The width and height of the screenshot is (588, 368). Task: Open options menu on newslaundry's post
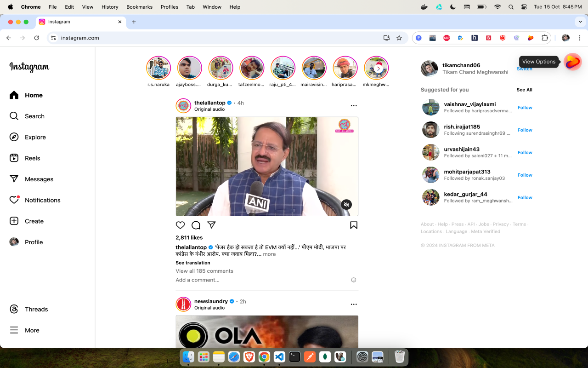tap(353, 304)
